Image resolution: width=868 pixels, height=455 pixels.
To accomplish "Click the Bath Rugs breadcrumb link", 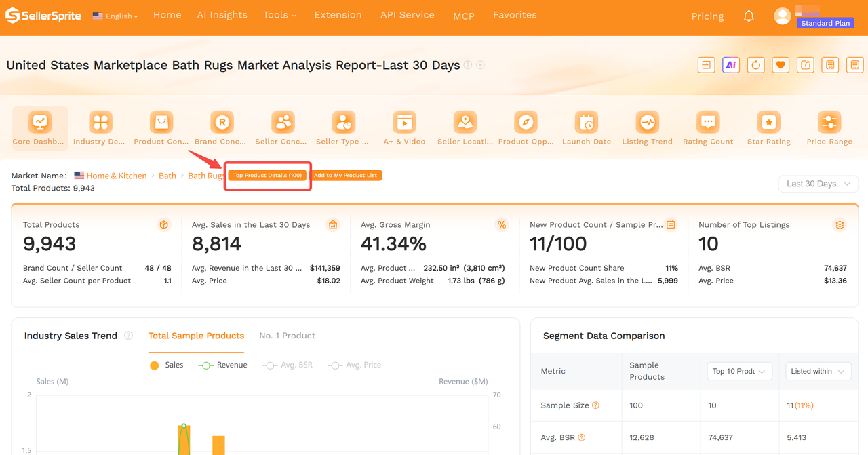I will point(206,176).
